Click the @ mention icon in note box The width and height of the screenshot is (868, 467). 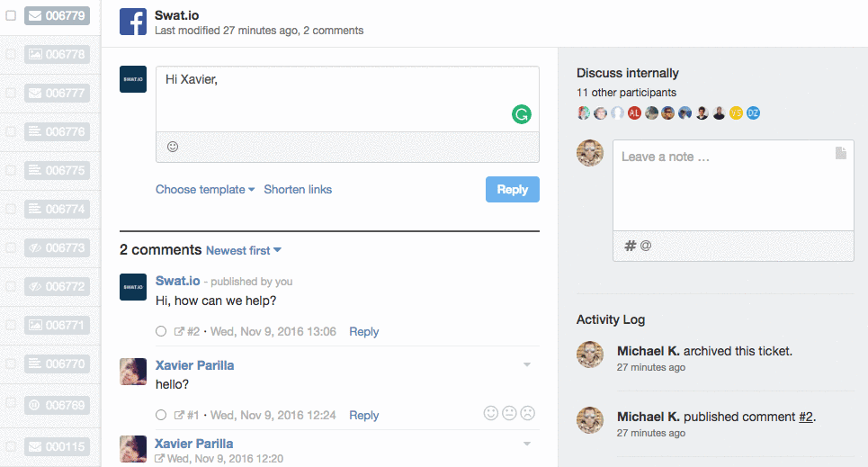(x=646, y=246)
